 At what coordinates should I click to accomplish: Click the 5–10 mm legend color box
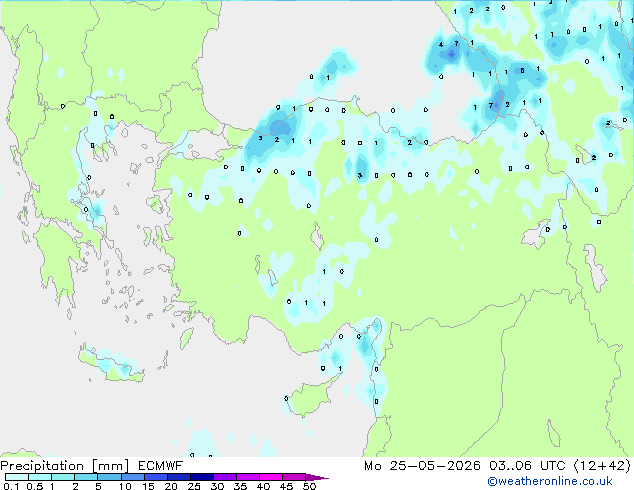click(109, 477)
